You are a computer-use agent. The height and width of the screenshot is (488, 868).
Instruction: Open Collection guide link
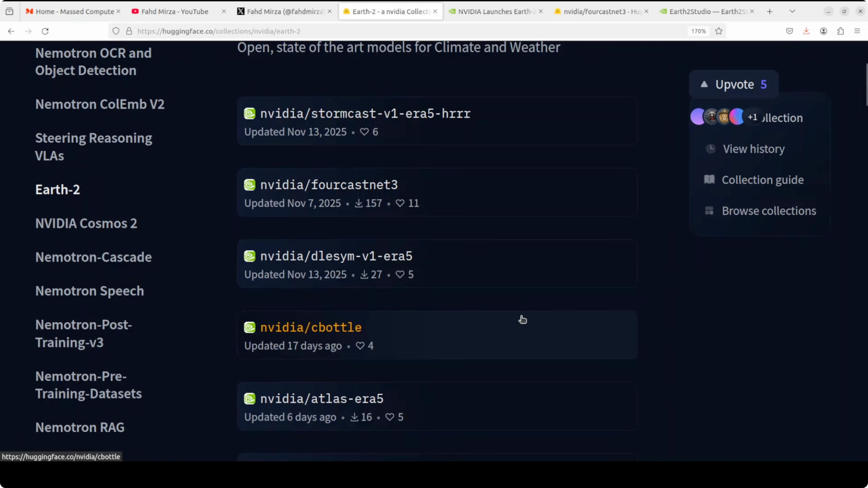(763, 180)
